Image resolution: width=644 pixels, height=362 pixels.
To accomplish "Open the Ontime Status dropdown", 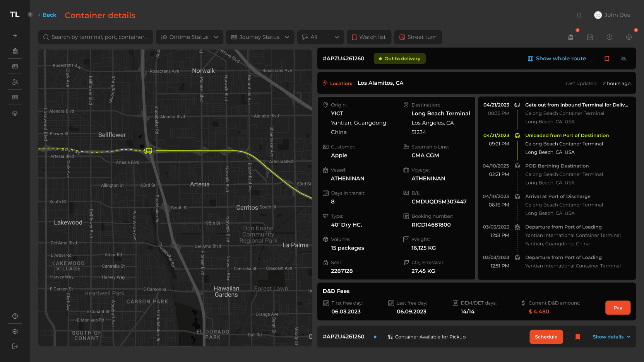I will [190, 37].
